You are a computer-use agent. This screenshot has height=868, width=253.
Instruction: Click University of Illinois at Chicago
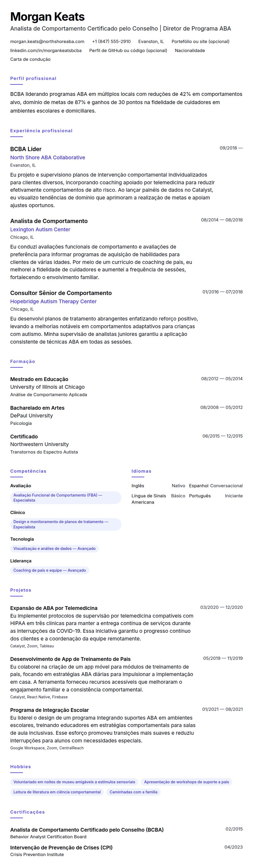point(47,387)
